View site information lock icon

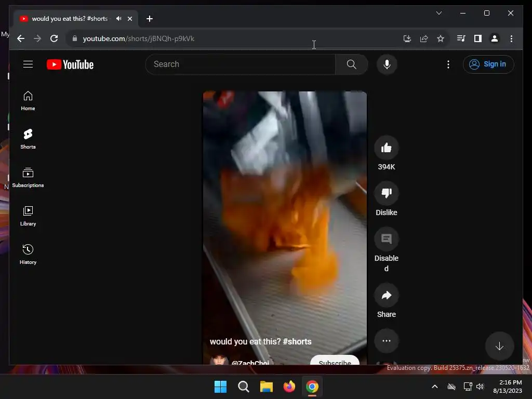(75, 38)
